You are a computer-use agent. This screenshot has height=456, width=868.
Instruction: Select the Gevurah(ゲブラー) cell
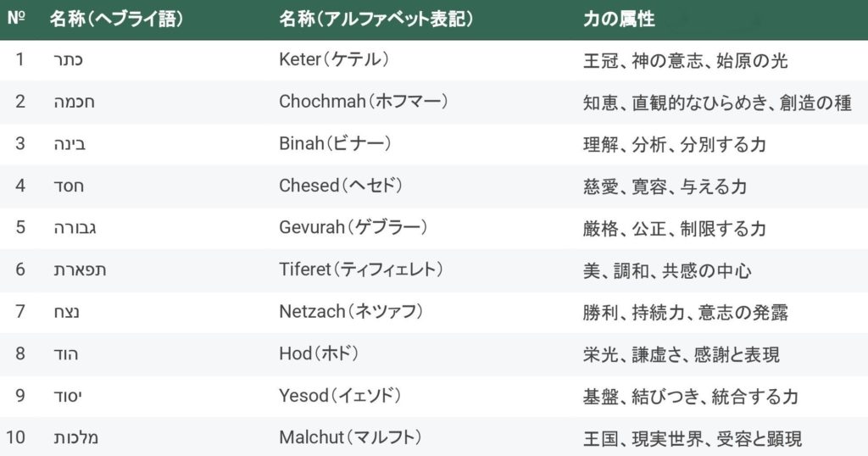point(353,228)
